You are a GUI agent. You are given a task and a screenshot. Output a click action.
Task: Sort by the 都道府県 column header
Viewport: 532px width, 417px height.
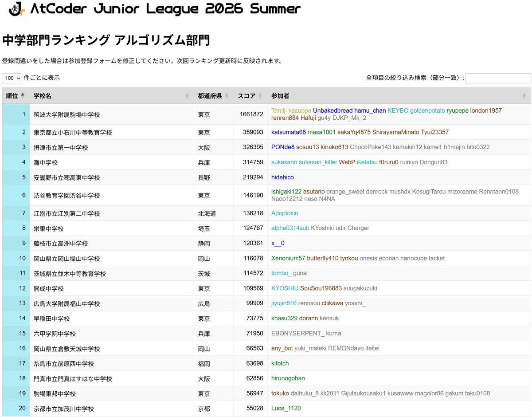[x=214, y=96]
